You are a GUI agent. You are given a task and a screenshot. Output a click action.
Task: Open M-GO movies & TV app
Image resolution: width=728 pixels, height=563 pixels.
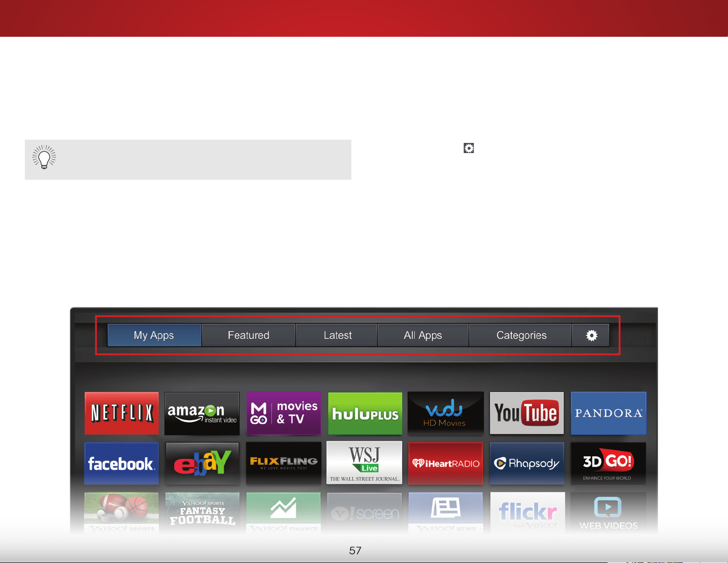click(284, 413)
